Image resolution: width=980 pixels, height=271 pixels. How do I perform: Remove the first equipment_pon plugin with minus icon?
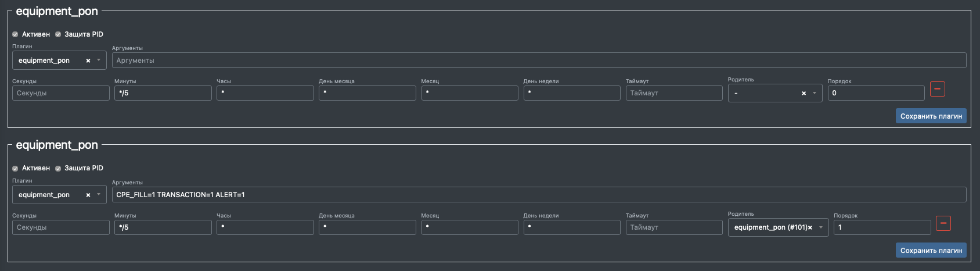click(937, 89)
